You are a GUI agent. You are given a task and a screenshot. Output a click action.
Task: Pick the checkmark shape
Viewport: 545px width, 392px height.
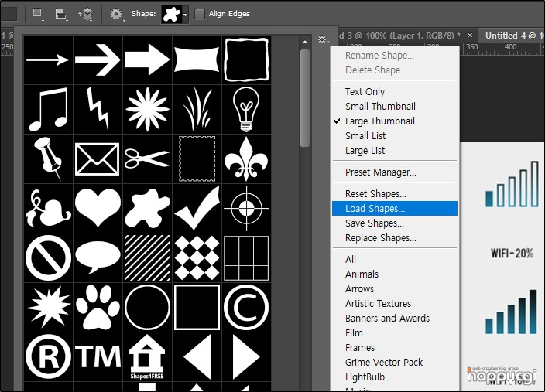[197, 208]
